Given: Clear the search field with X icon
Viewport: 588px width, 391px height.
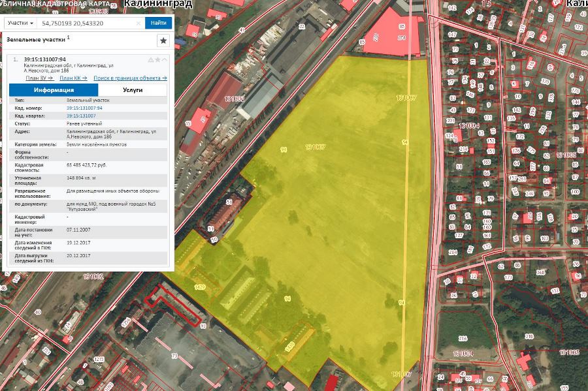Looking at the screenshot, I should (x=139, y=23).
